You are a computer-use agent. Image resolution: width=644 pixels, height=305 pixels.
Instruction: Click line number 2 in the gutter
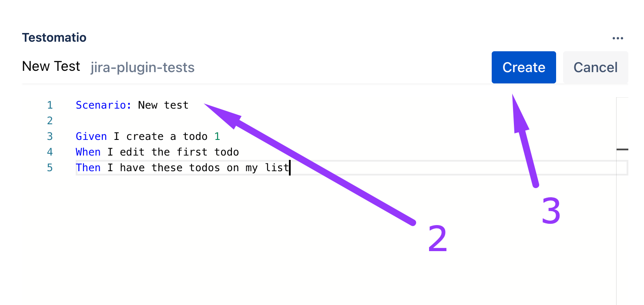coord(50,121)
